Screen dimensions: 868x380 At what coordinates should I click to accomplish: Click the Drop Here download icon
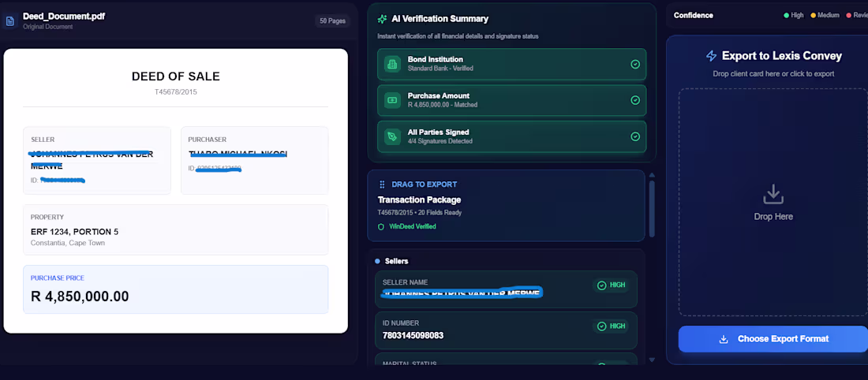click(773, 193)
